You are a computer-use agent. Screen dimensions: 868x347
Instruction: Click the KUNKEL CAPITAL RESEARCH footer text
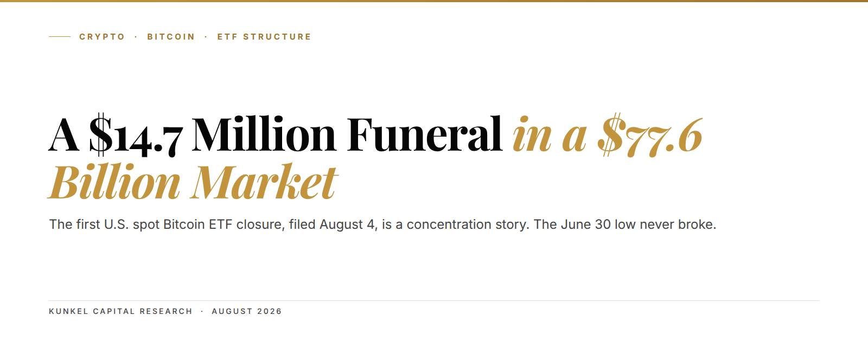click(x=120, y=311)
